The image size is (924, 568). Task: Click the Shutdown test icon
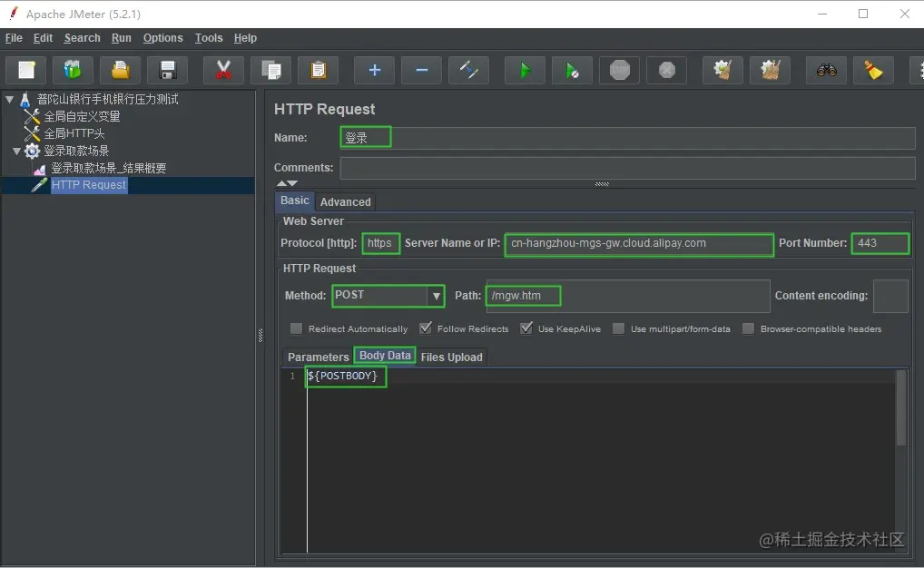pos(666,70)
